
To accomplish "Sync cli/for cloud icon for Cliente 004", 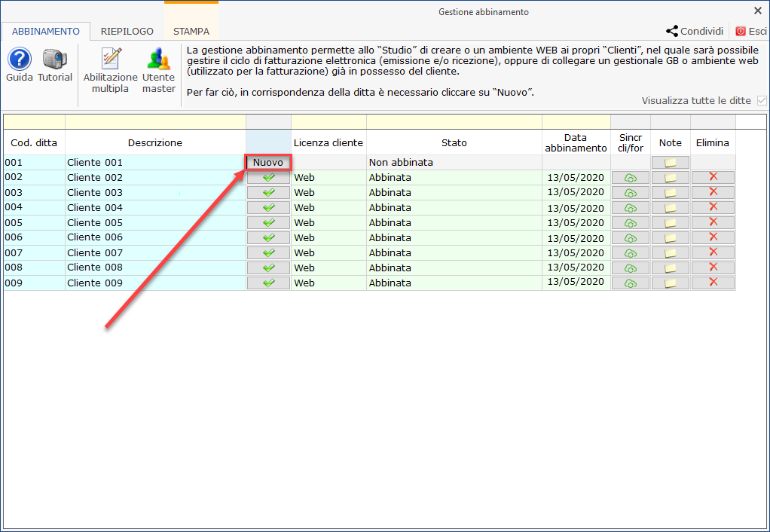I will click(631, 208).
